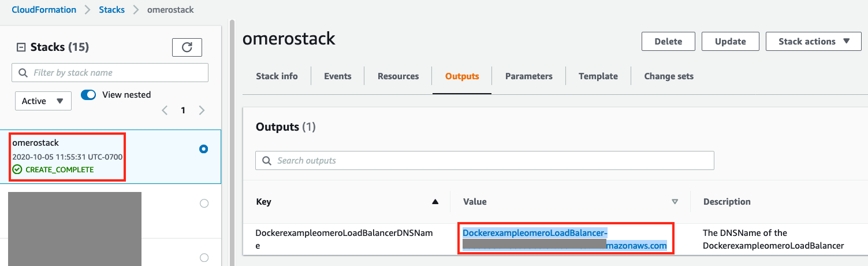Refresh the stacks list
The height and width of the screenshot is (266, 868).
tap(187, 47)
